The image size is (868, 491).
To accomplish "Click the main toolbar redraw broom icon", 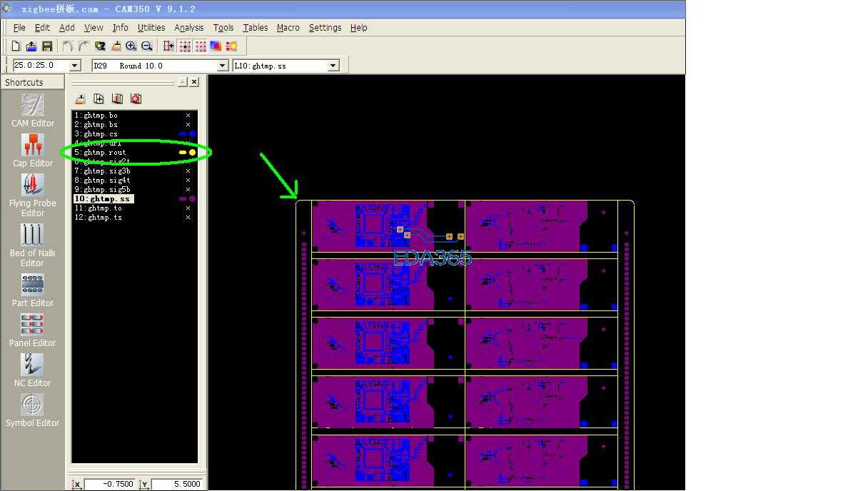I will 116,46.
